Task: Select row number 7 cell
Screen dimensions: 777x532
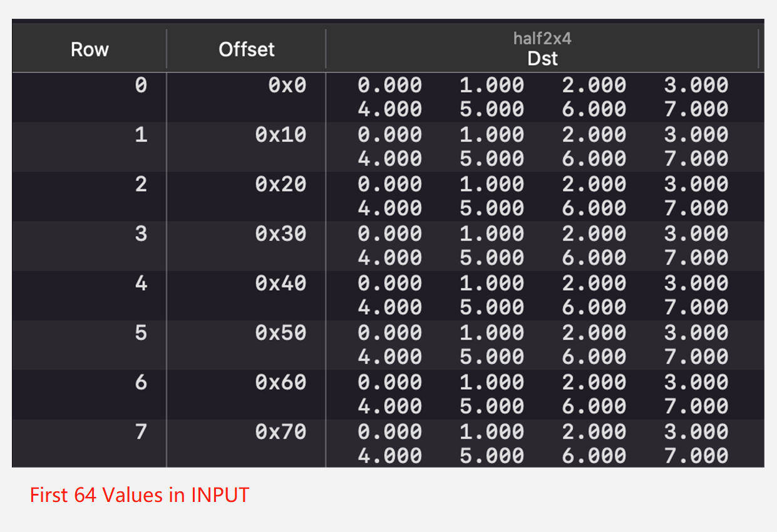Action: [141, 432]
